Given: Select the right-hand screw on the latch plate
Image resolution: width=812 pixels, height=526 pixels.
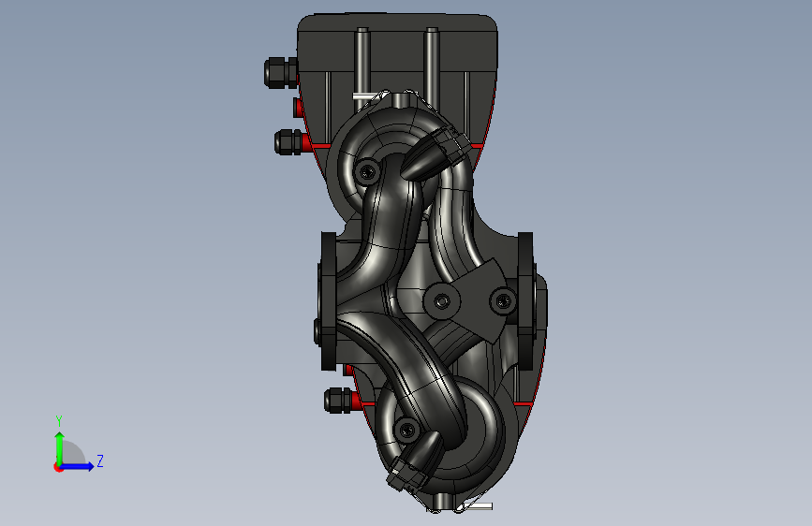Looking at the screenshot, I should point(502,300).
